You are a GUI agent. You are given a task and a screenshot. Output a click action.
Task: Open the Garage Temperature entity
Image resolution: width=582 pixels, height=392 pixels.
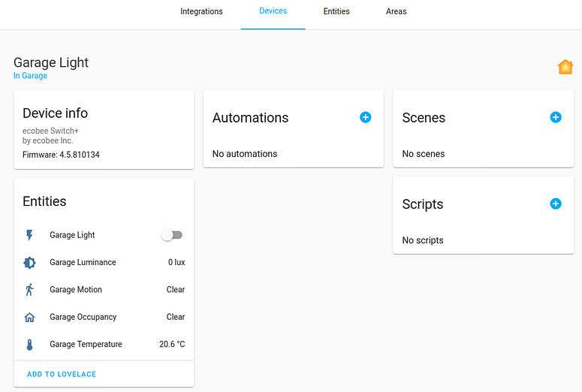pyautogui.click(x=104, y=345)
